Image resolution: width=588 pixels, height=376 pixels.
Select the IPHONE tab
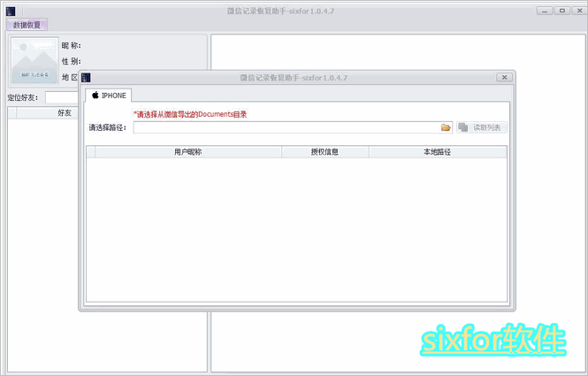(x=109, y=96)
